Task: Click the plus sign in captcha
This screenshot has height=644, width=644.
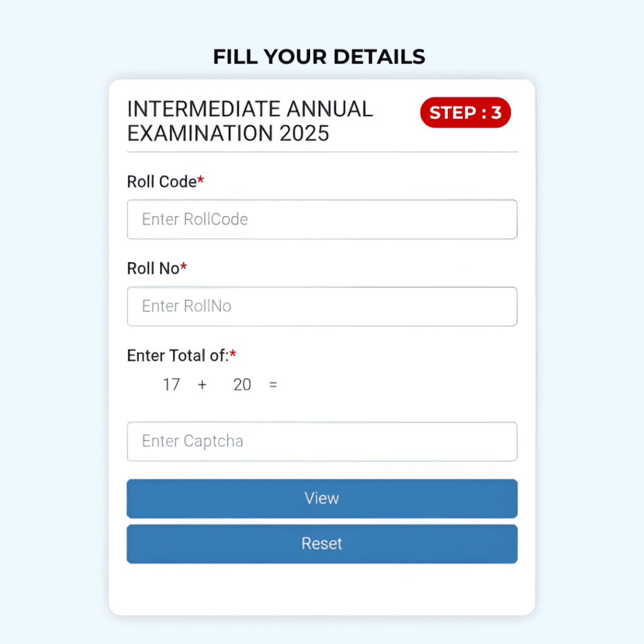Action: [202, 385]
